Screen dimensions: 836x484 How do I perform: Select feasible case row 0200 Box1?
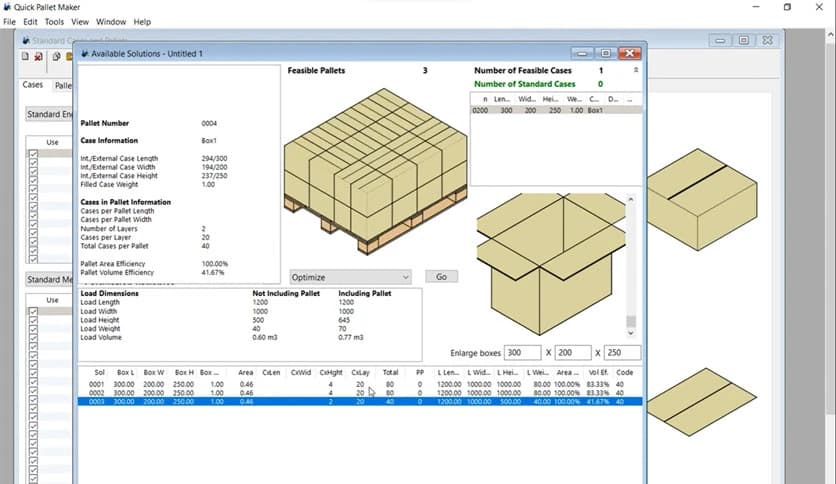(x=556, y=110)
